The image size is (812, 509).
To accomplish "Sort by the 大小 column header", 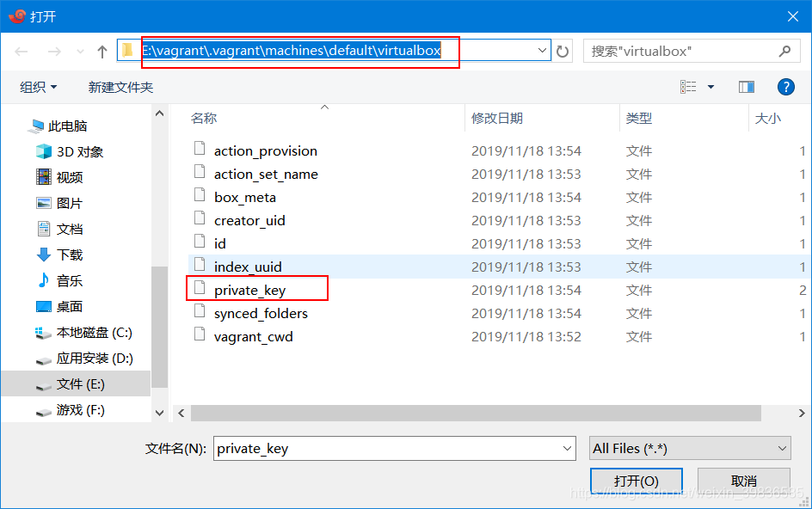I will click(767, 118).
